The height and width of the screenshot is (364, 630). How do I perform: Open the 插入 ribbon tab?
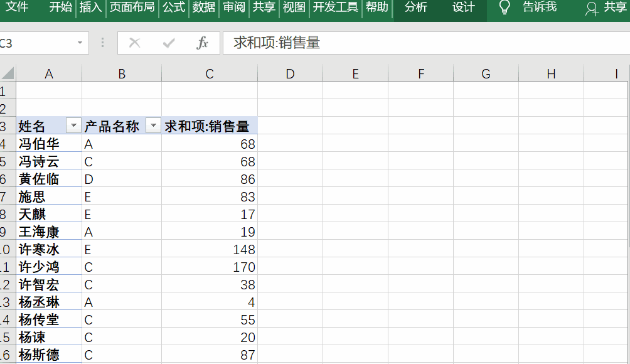click(90, 7)
